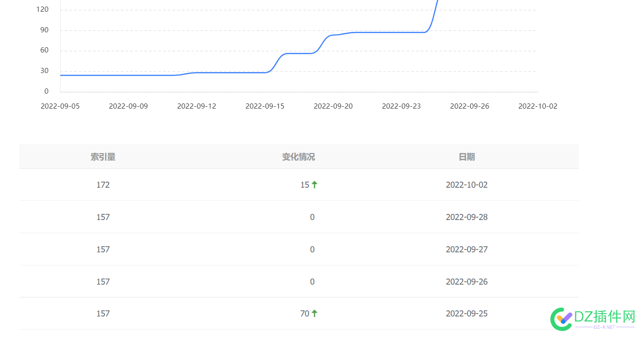Select the index value 172
The width and height of the screenshot is (644, 338).
103,185
